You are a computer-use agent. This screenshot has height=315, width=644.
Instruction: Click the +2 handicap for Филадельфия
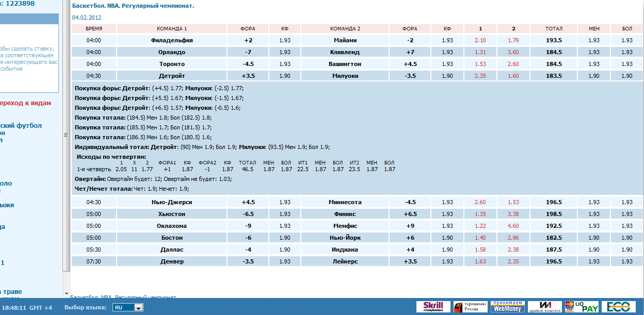(x=248, y=40)
